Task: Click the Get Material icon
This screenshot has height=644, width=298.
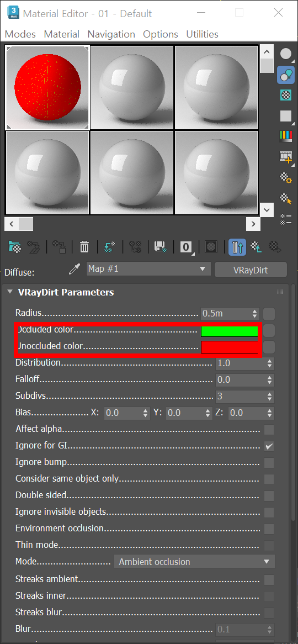Action: coord(15,247)
